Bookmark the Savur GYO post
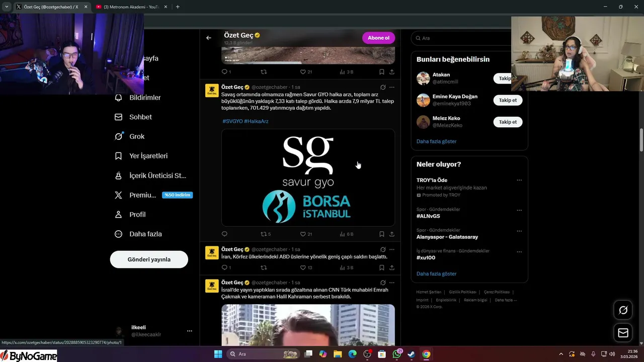Image resolution: width=644 pixels, height=362 pixels. click(382, 234)
